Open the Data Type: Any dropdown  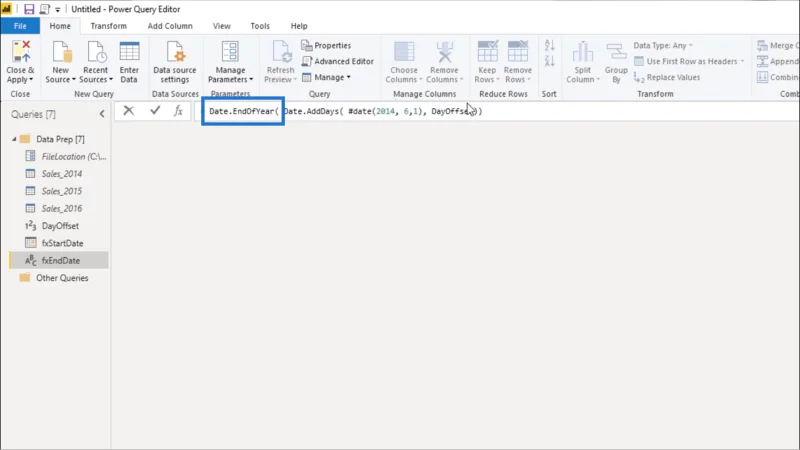[663, 45]
